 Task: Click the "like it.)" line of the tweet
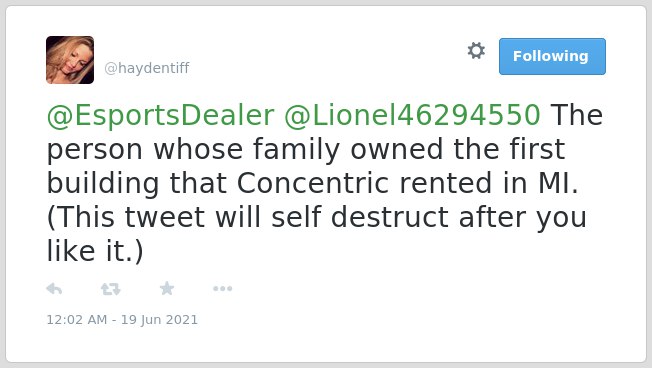click(95, 251)
